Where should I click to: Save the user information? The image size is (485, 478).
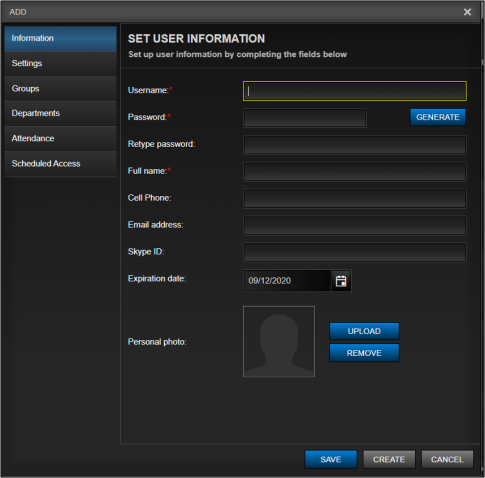(x=331, y=459)
